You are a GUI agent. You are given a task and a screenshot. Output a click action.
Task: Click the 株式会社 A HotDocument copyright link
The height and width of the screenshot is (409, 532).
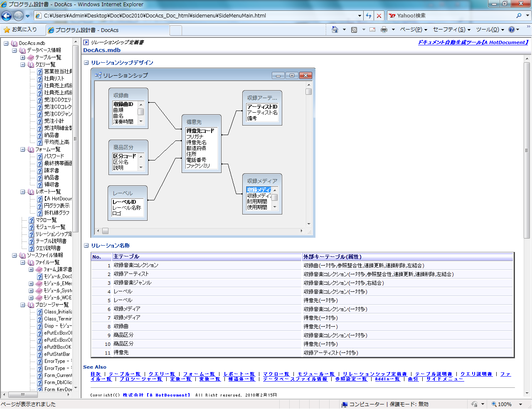click(156, 395)
